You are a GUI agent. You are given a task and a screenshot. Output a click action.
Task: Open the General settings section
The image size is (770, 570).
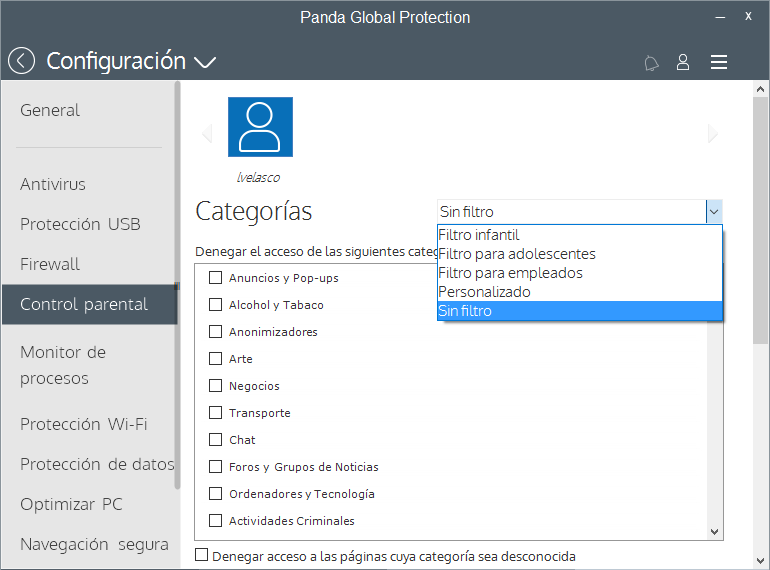pos(50,110)
